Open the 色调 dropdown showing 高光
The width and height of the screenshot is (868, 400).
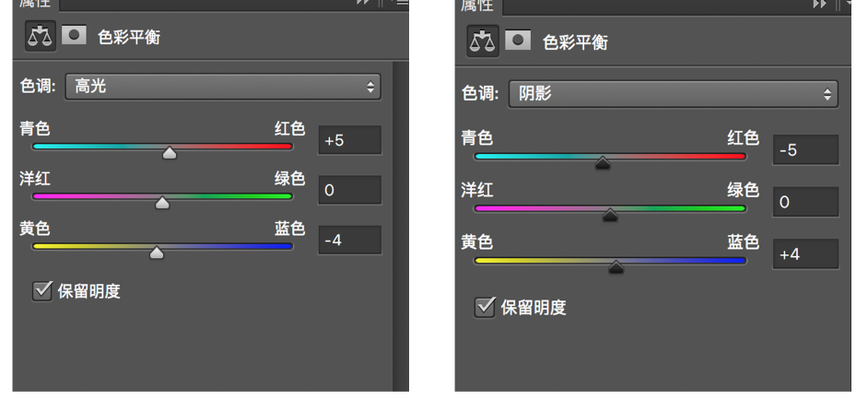(x=222, y=88)
